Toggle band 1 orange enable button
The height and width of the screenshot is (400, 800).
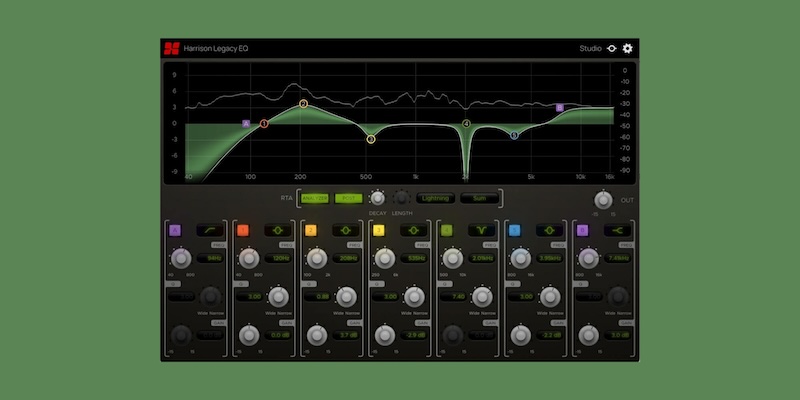coord(243,231)
